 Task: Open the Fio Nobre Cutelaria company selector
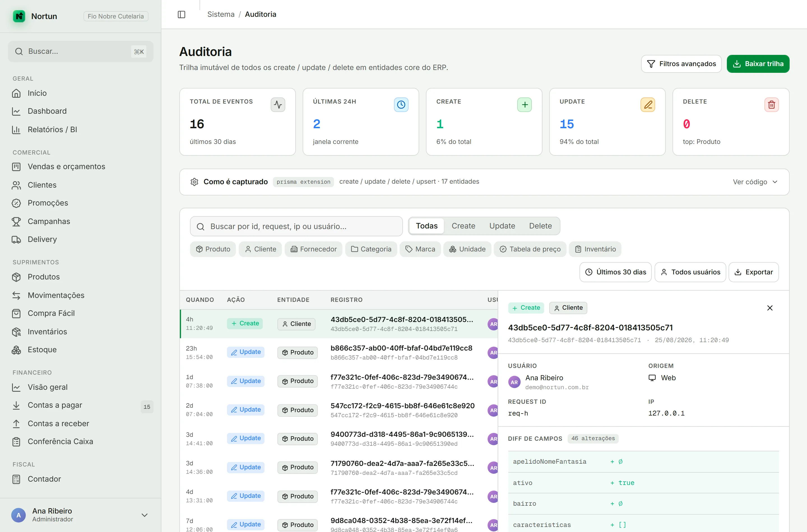pos(116,16)
